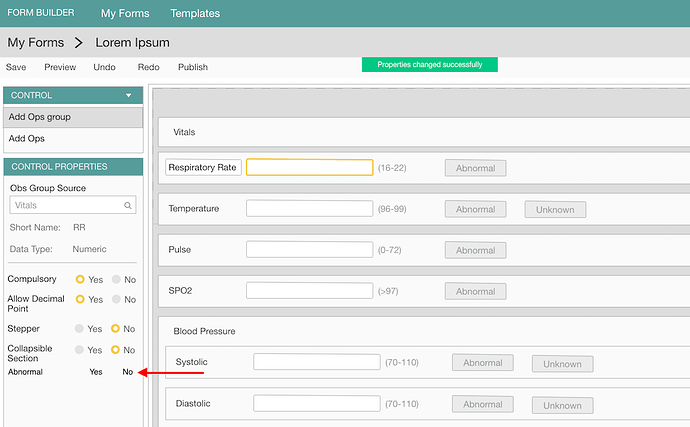Screen dimensions: 690x427
Task: Click Redo in the toolbar
Action: (x=148, y=67)
